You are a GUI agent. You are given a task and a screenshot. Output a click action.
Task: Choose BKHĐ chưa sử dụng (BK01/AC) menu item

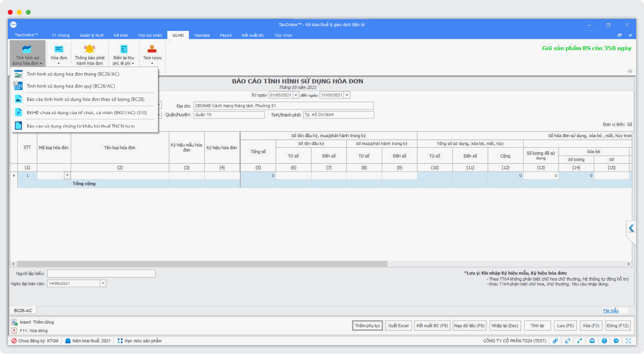click(x=86, y=112)
